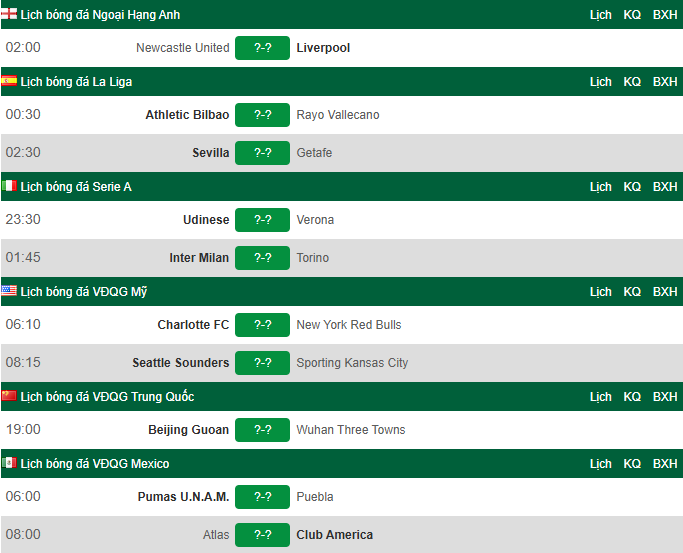
Task: Click the Sevilla vs Getafe score button
Action: (x=262, y=153)
